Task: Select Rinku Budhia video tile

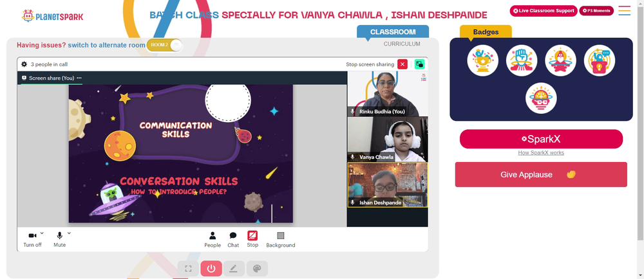Action: [388, 94]
